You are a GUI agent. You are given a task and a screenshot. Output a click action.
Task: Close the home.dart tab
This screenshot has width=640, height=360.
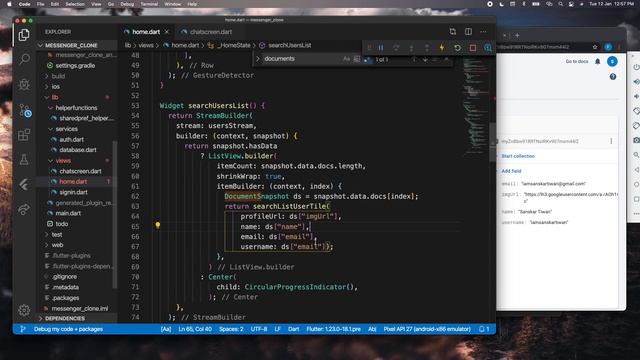pyautogui.click(x=167, y=32)
